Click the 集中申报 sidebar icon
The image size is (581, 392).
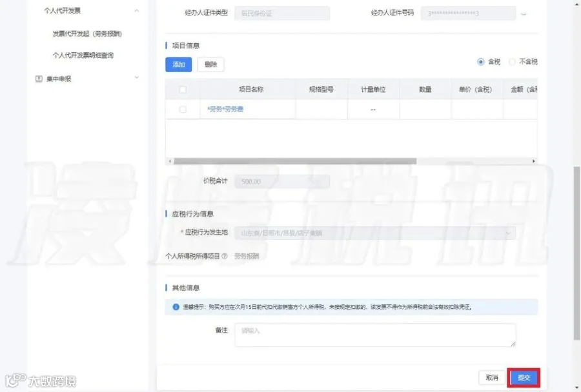39,79
